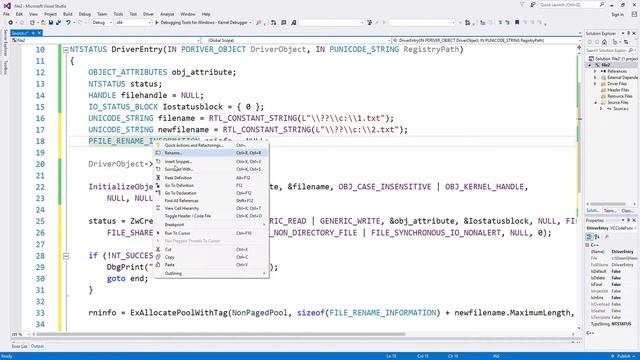Click the Save file toolbar icon
This screenshot has width=640, height=360.
click(x=51, y=23)
